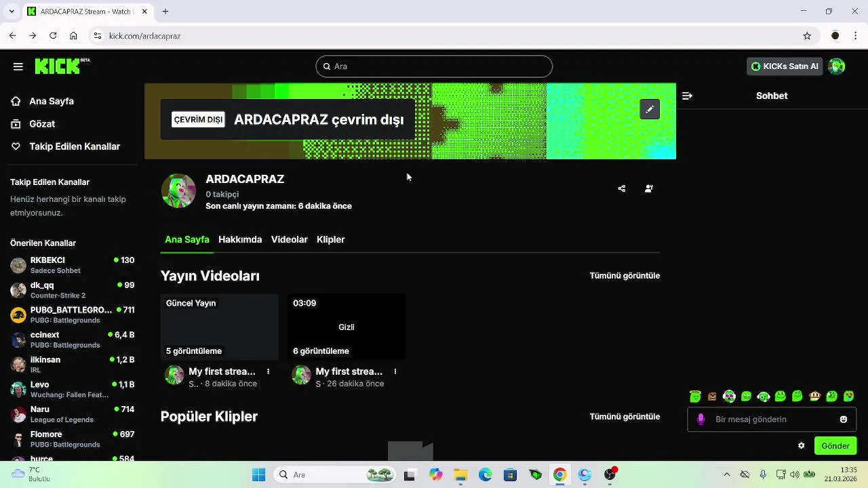Collapse the Sohbet chat panel arrow

click(687, 96)
